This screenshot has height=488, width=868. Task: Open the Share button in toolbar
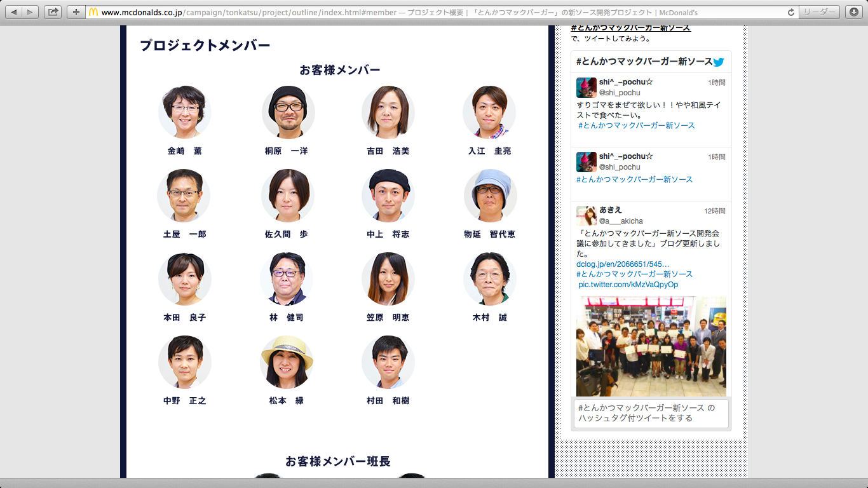tap(53, 11)
